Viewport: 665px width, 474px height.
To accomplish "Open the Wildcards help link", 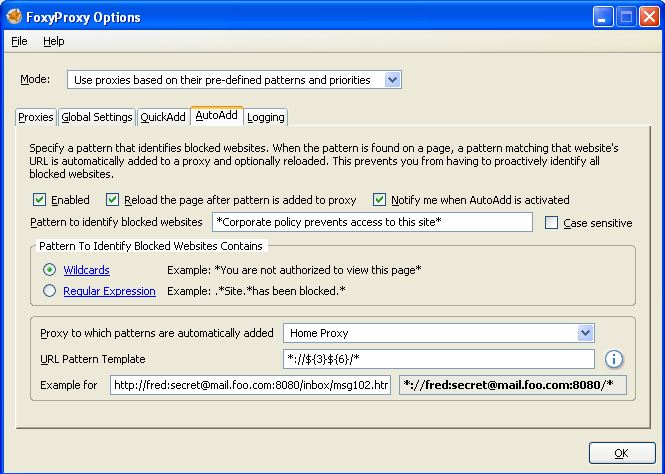I will click(87, 270).
